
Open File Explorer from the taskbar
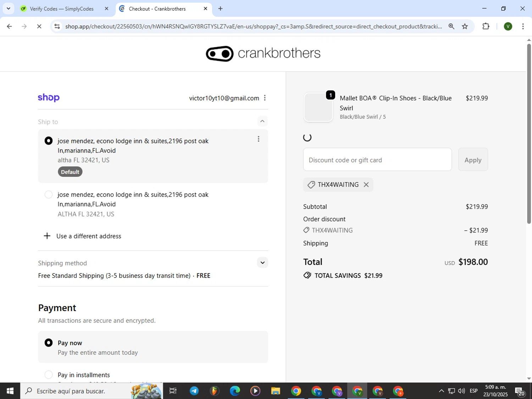pyautogui.click(x=276, y=391)
